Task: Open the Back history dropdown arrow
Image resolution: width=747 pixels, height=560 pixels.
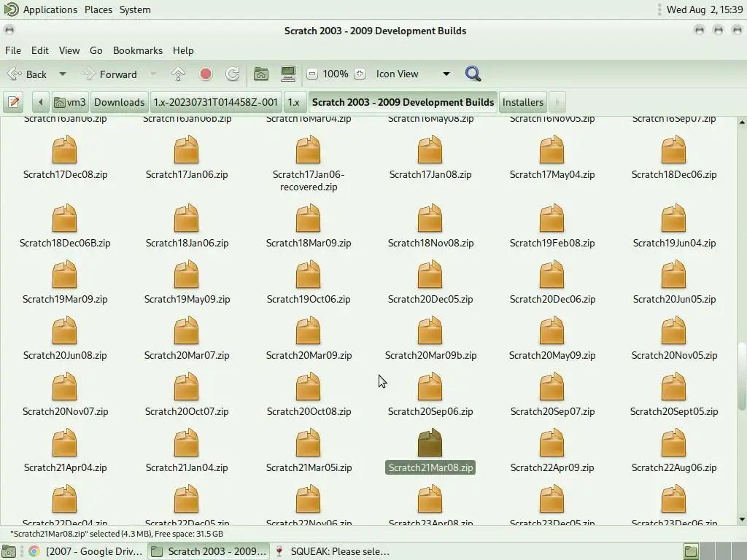Action: tap(63, 74)
